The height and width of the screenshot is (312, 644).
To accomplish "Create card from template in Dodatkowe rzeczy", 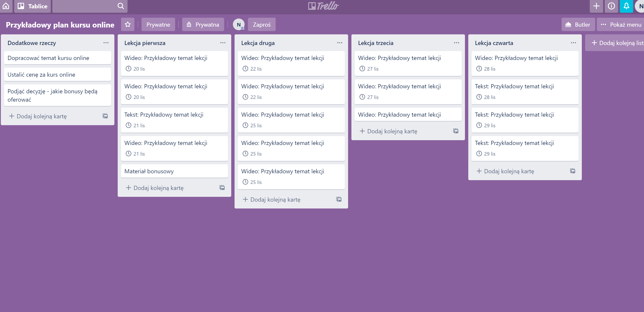I will pos(105,116).
